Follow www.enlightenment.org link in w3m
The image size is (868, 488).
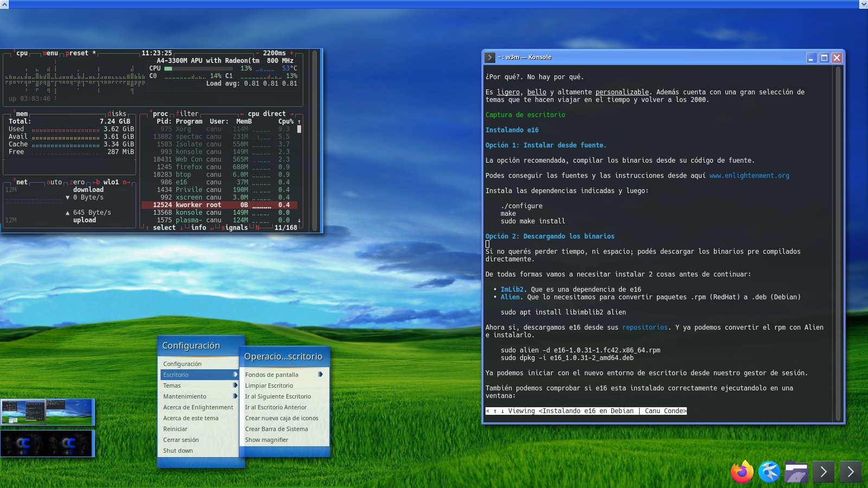pyautogui.click(x=749, y=176)
